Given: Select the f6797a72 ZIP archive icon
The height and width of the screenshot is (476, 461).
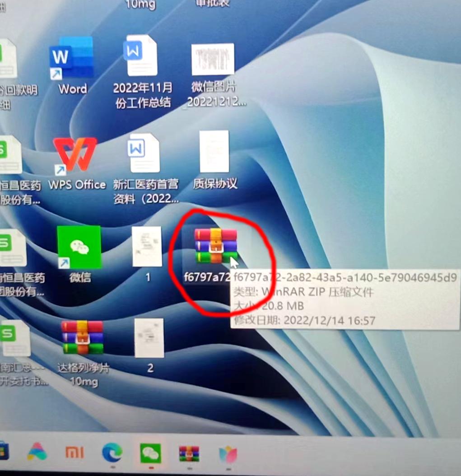Looking at the screenshot, I should [216, 245].
